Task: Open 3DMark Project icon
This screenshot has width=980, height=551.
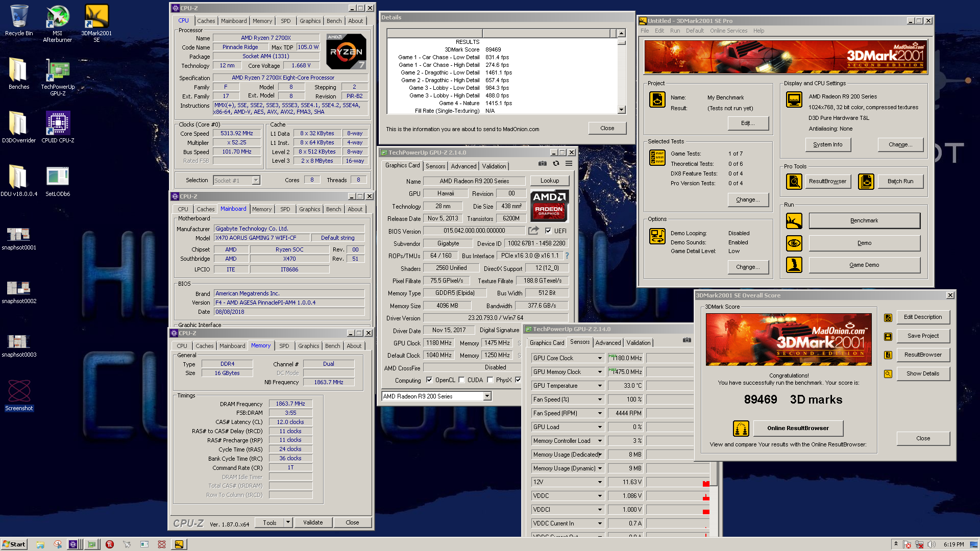Action: coord(657,99)
